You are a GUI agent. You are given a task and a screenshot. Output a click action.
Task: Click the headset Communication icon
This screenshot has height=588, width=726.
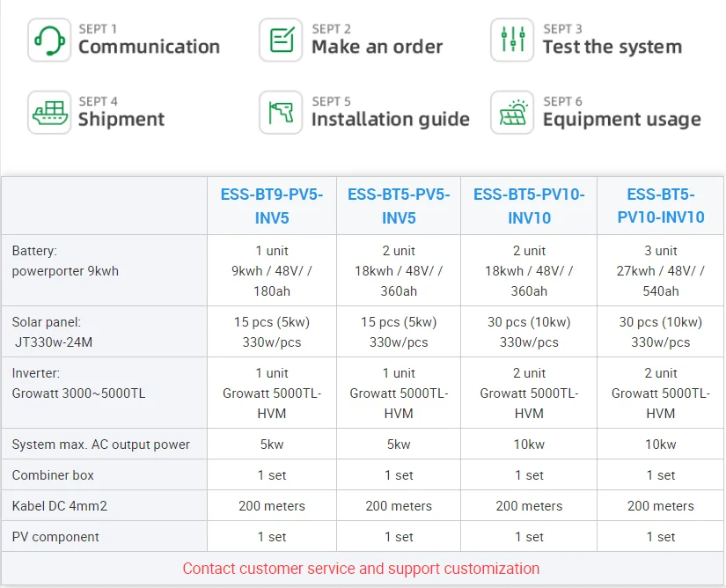pyautogui.click(x=49, y=40)
